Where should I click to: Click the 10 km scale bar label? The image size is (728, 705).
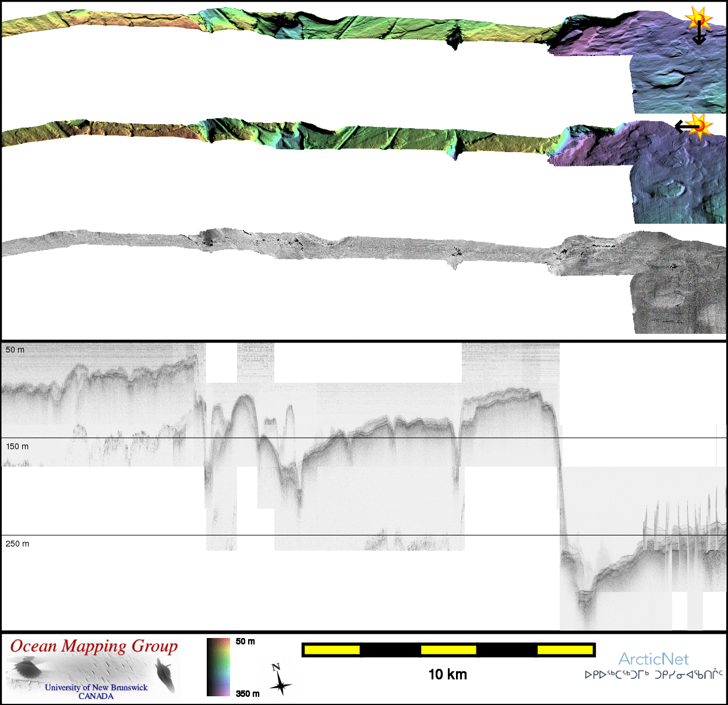pos(447,675)
